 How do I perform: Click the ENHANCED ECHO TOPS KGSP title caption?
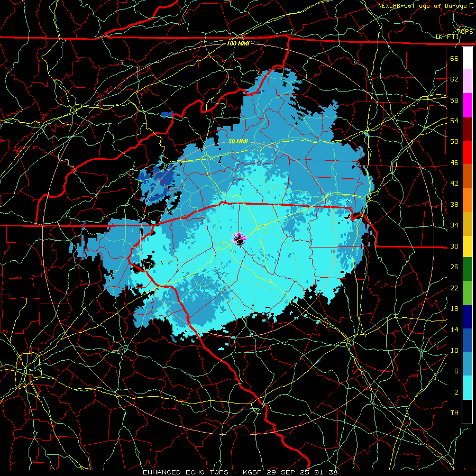(x=240, y=472)
